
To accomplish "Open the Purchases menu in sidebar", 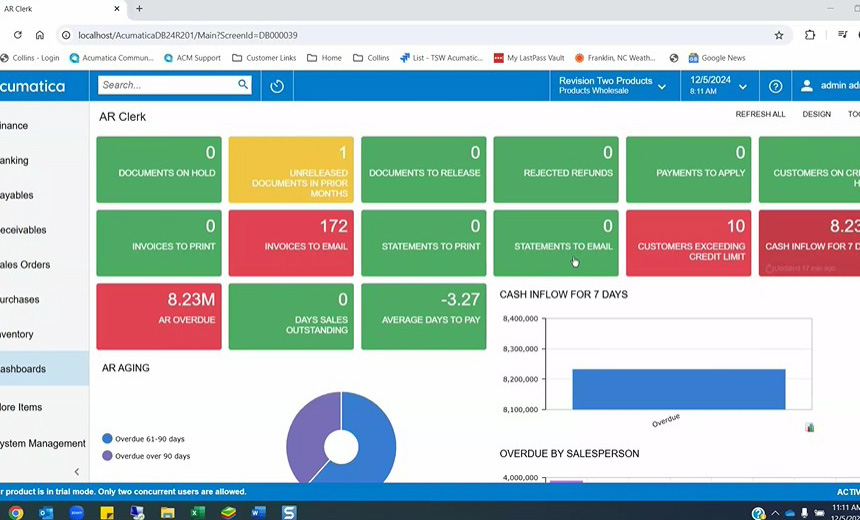I will pos(44,299).
